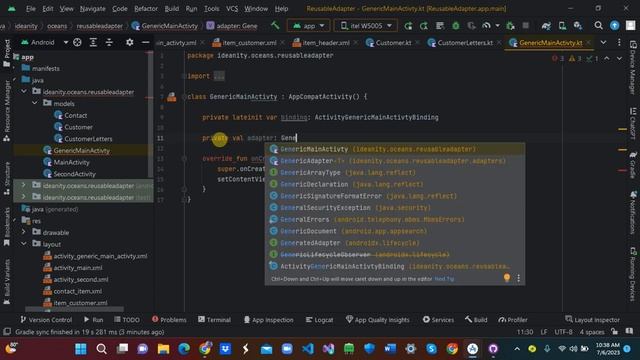640x360 pixels.
Task: Open the app run configuration dropdown
Action: (309, 26)
